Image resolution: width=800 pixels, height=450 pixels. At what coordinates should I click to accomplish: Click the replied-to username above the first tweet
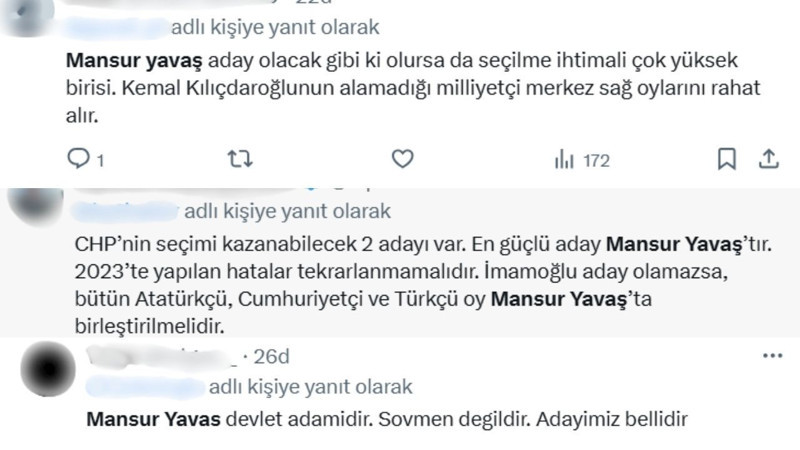(116, 27)
